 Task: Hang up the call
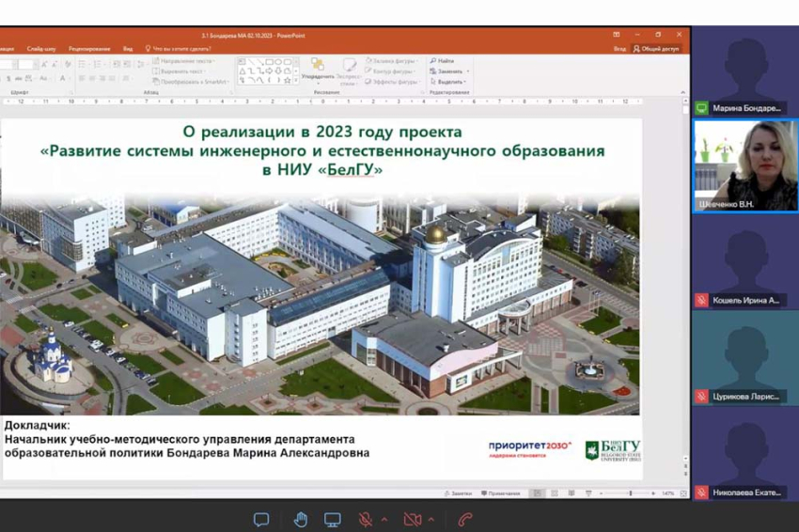464,520
